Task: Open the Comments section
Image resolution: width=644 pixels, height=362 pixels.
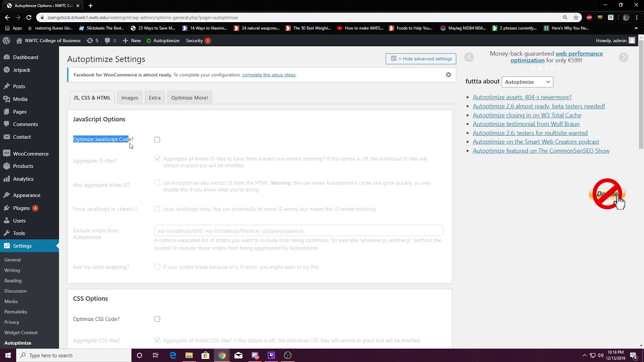Action: click(x=25, y=124)
